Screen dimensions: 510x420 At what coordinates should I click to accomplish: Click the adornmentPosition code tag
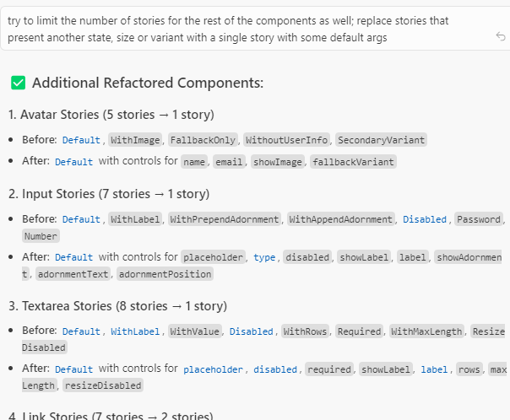coord(165,274)
